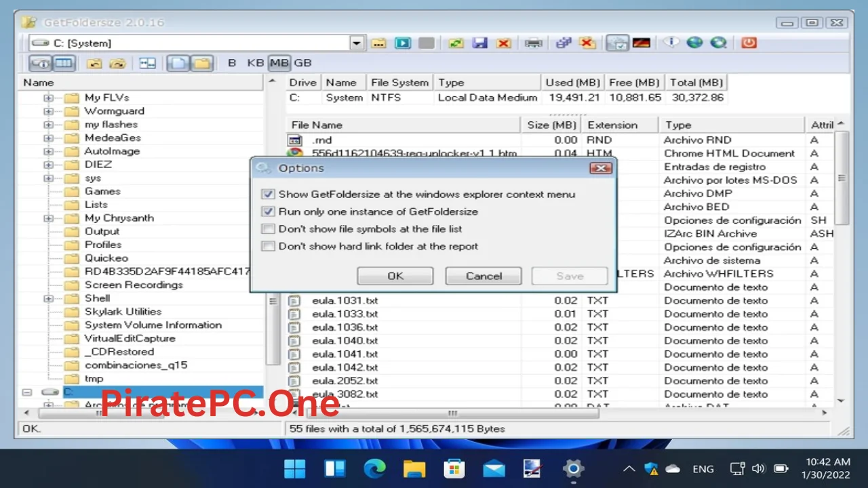The height and width of the screenshot is (488, 868).
Task: Click the German flag language icon
Action: pos(642,43)
